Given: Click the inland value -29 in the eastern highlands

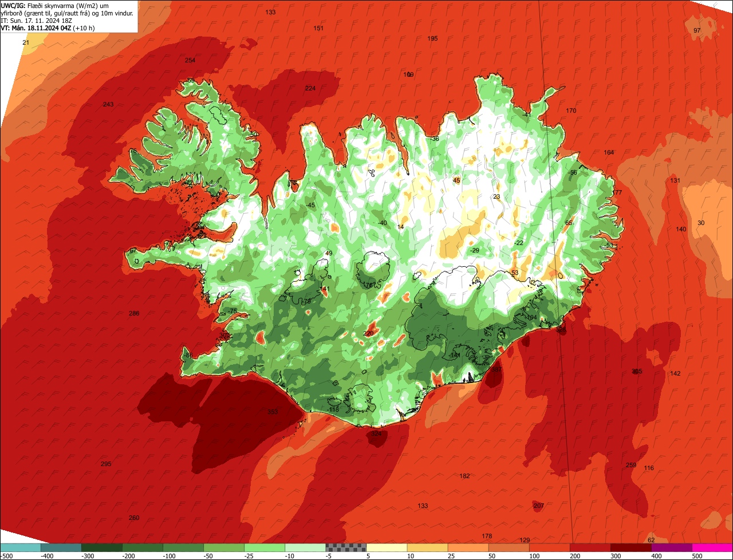Looking at the screenshot, I should [474, 251].
